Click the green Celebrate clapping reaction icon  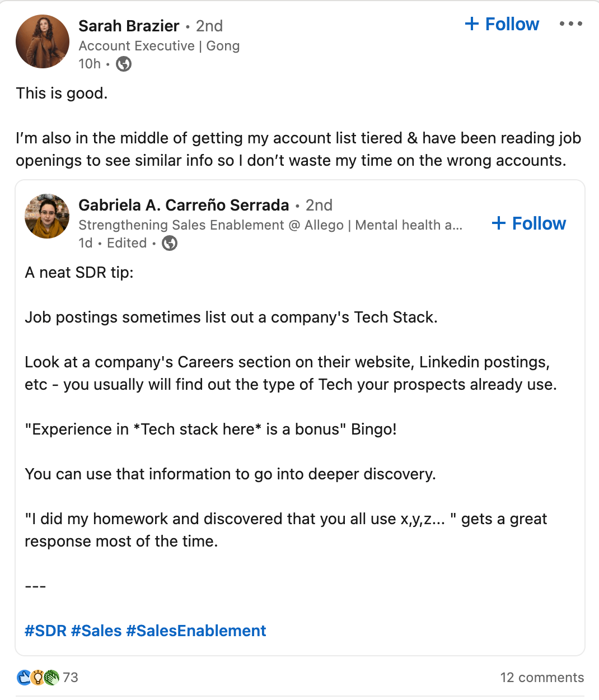click(50, 677)
